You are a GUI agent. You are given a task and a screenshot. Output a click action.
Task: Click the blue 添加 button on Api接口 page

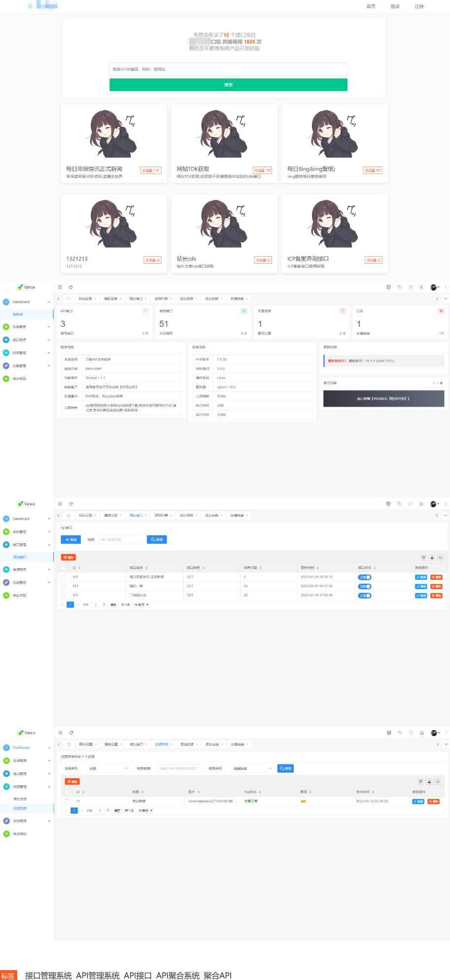tap(70, 540)
